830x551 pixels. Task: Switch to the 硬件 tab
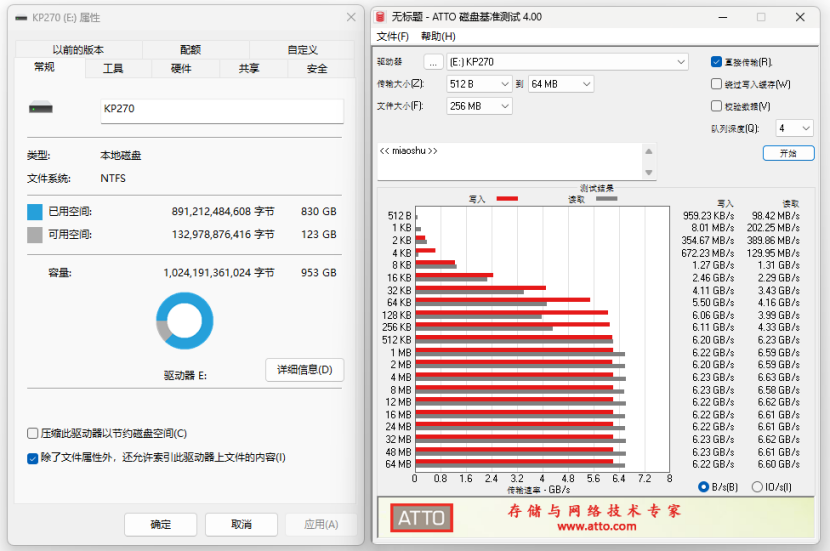pos(181,68)
